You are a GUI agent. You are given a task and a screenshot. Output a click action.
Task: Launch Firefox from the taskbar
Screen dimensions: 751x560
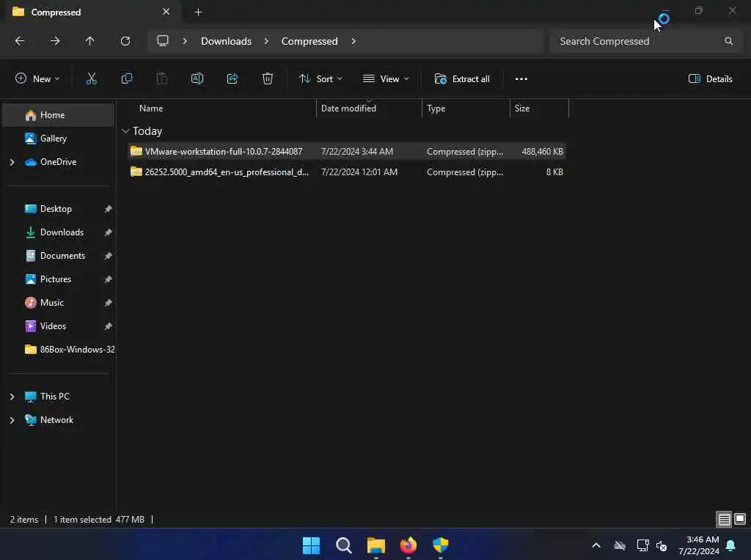tap(408, 545)
